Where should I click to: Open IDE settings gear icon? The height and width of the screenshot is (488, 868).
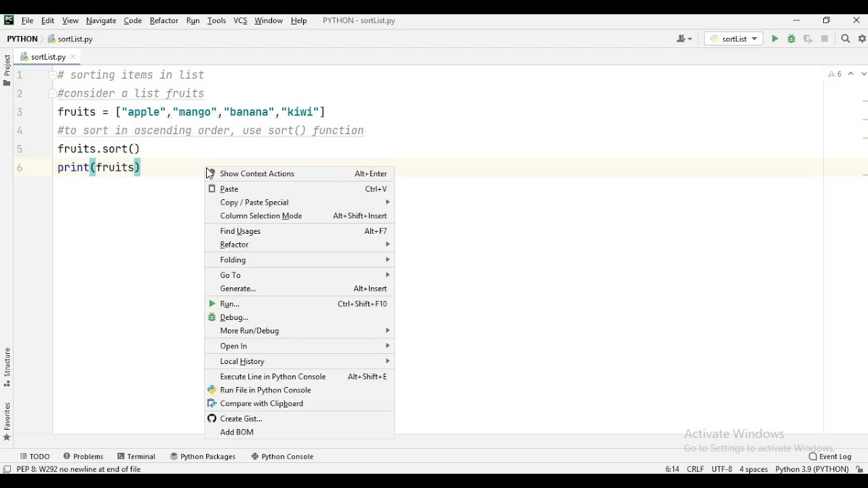pos(863,39)
